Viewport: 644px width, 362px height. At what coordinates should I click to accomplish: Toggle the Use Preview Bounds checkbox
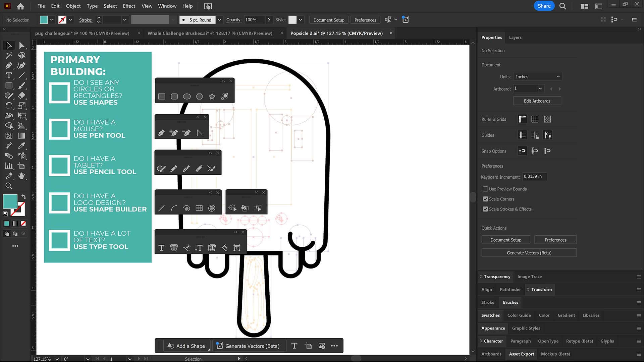(x=485, y=189)
